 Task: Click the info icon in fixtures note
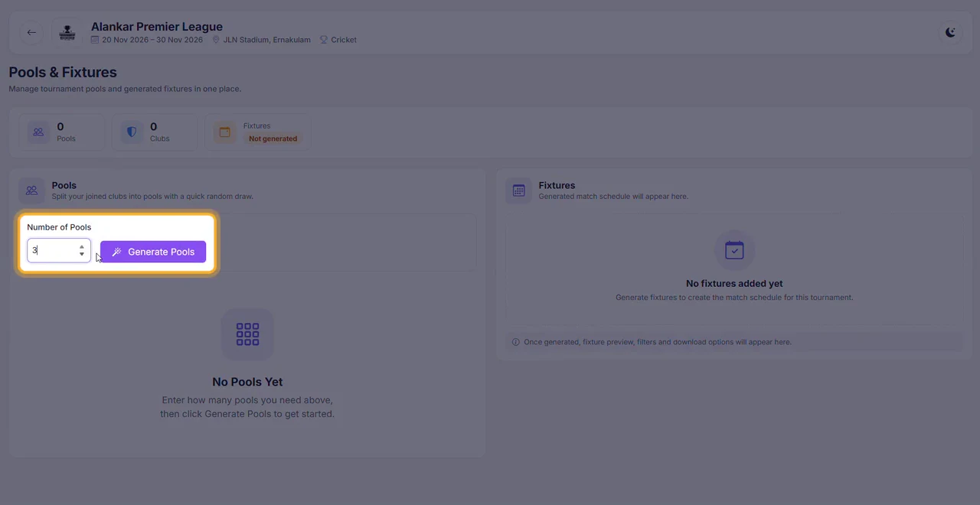515,342
